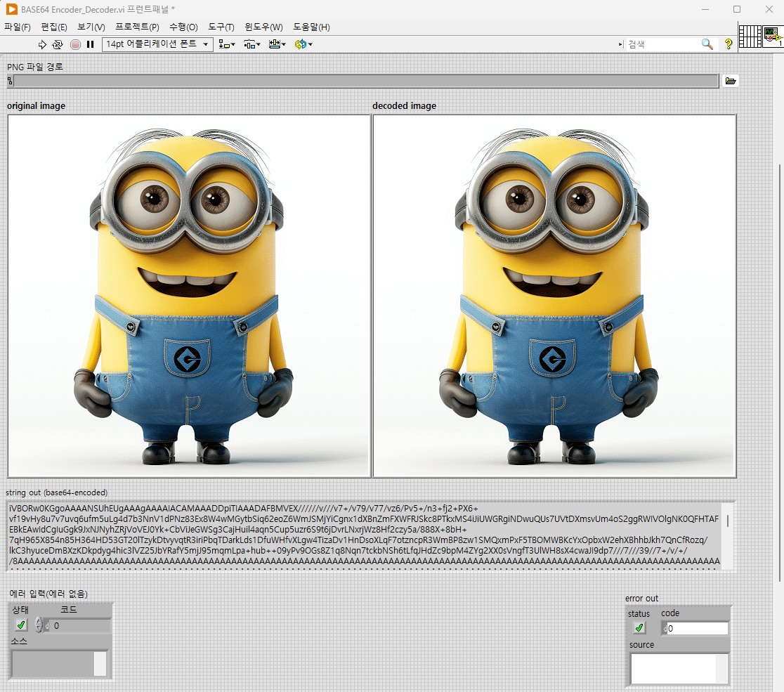
Task: Open the 도구(T) menu
Action: 221,27
